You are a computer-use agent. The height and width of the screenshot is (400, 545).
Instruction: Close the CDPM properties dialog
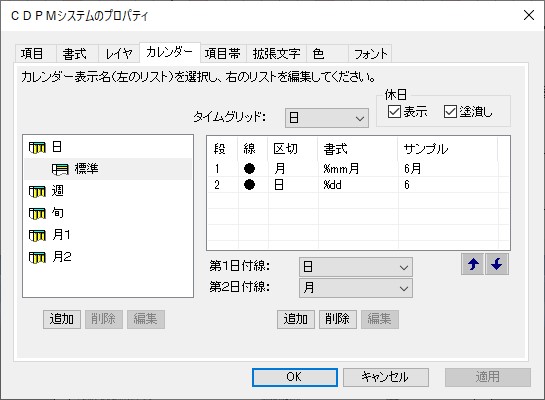click(529, 15)
